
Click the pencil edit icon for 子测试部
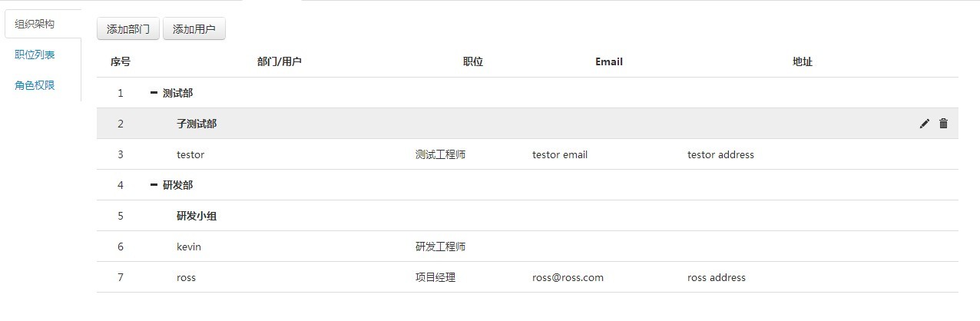[924, 124]
